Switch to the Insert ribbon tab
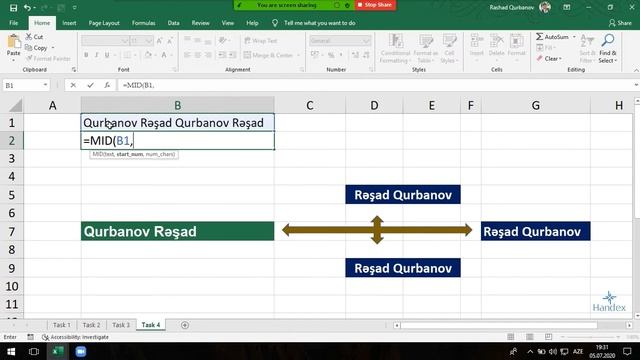This screenshot has height=360, width=640. point(69,23)
